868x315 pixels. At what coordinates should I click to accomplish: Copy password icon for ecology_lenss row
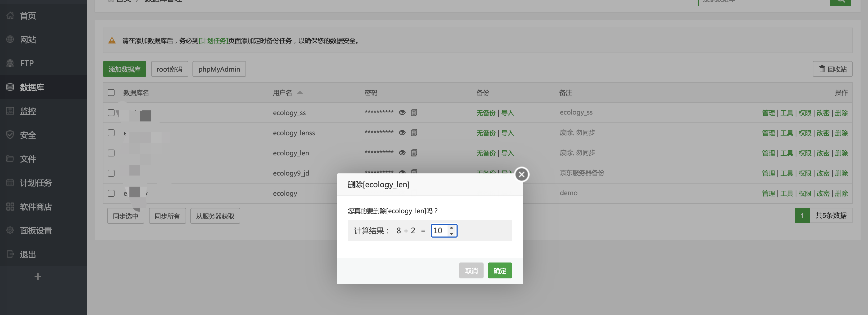414,132
